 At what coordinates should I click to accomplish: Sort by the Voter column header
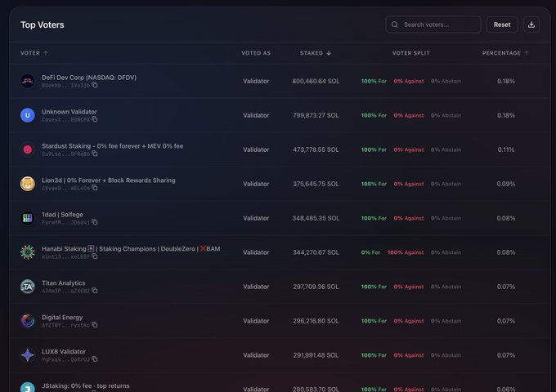[x=34, y=53]
